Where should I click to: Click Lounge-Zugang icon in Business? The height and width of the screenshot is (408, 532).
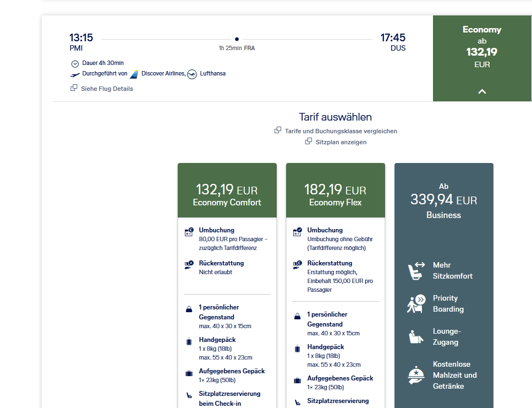(416, 337)
